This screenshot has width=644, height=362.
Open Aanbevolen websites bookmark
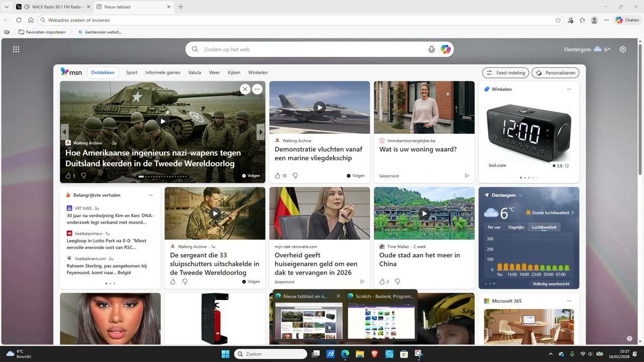pos(100,32)
